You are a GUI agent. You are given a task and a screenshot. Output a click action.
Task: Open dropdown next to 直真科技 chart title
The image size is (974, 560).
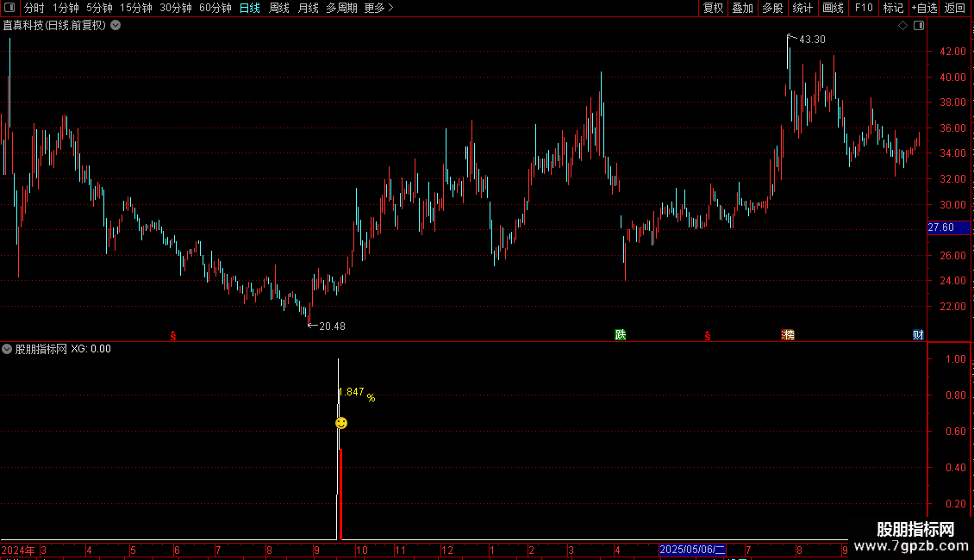point(116,26)
